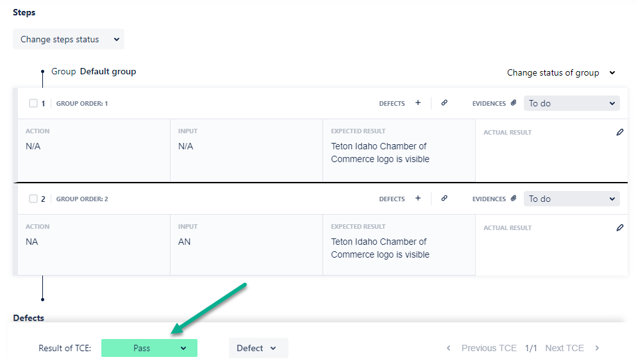Attach evidence to step 2
The image size is (636, 364).
click(x=513, y=199)
